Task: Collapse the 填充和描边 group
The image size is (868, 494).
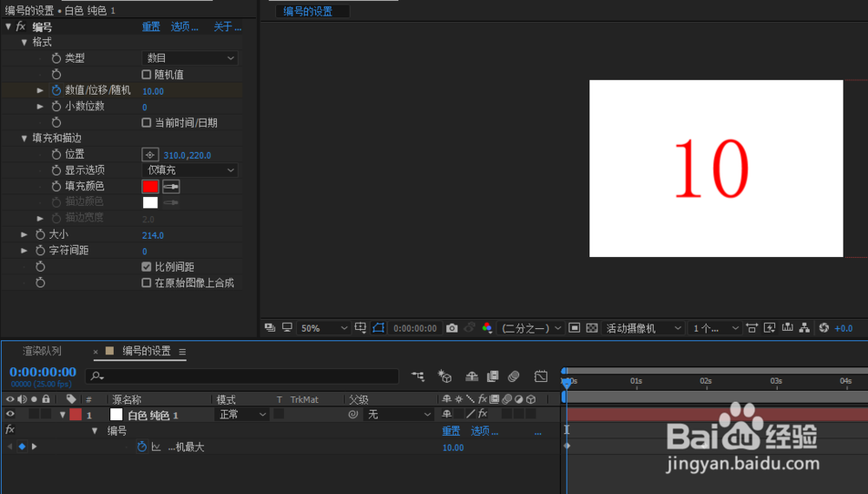Action: pyautogui.click(x=23, y=138)
